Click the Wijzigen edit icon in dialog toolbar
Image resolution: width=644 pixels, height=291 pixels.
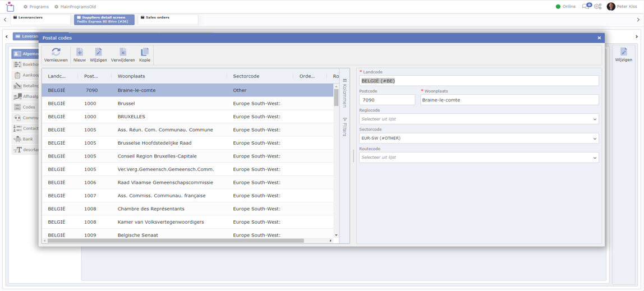[x=98, y=52]
